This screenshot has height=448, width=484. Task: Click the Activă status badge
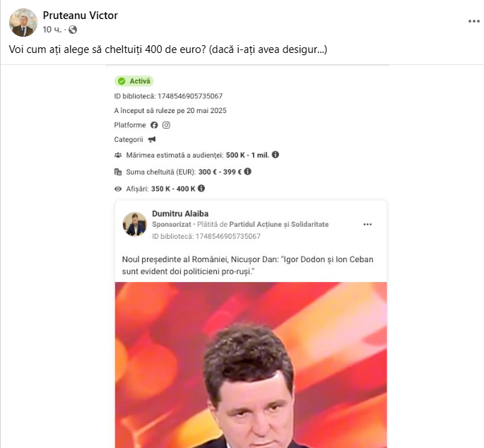click(x=134, y=81)
